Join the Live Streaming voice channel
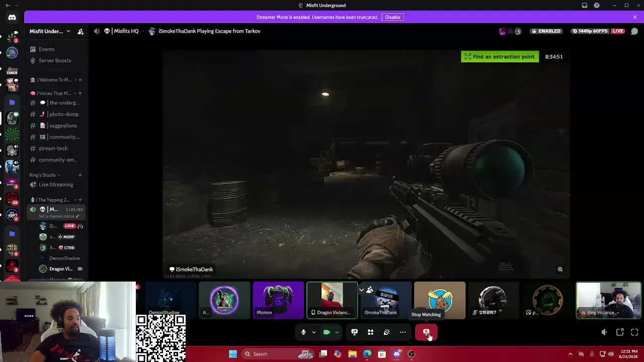Image resolution: width=644 pixels, height=362 pixels. [x=56, y=185]
